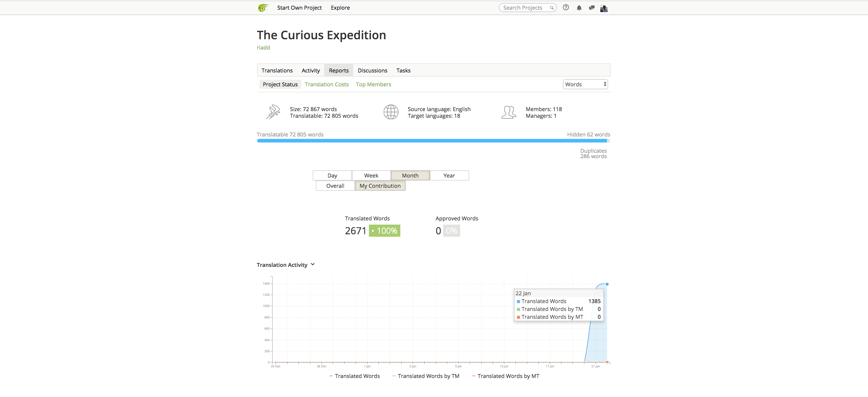The height and width of the screenshot is (397, 868).
Task: Click the project size tools icon
Action: (x=273, y=112)
